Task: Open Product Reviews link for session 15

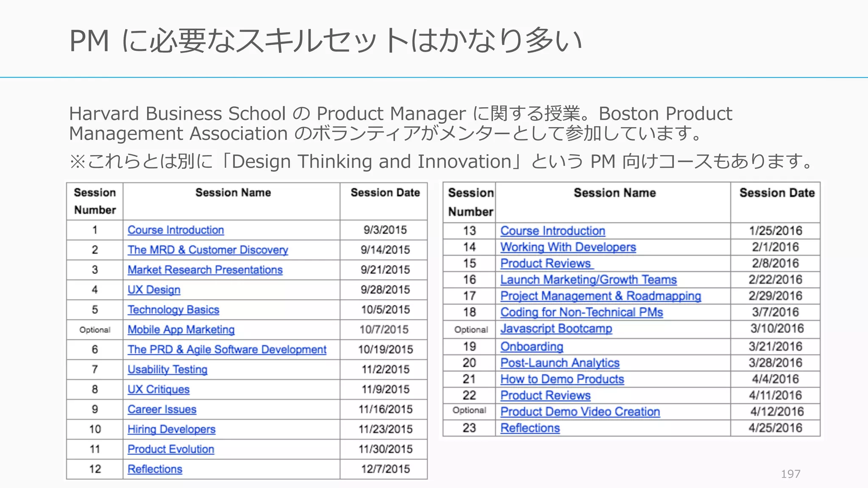Action: (547, 263)
